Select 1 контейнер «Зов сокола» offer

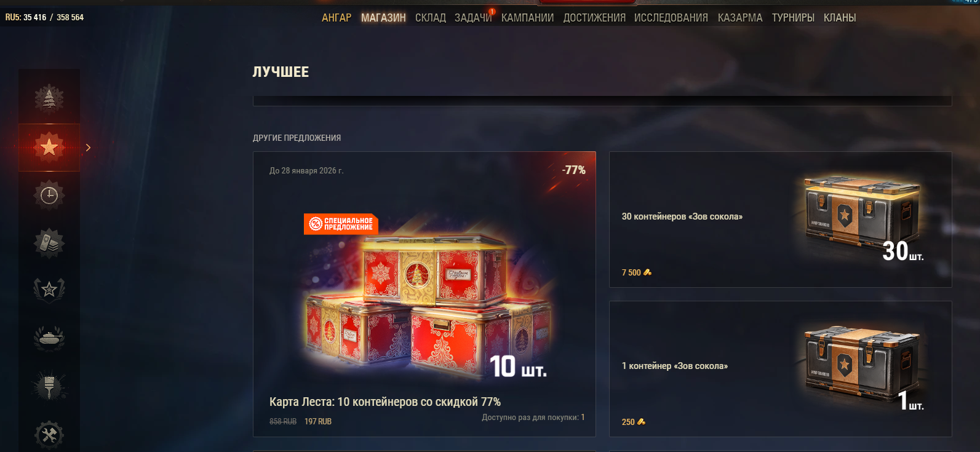pos(781,369)
